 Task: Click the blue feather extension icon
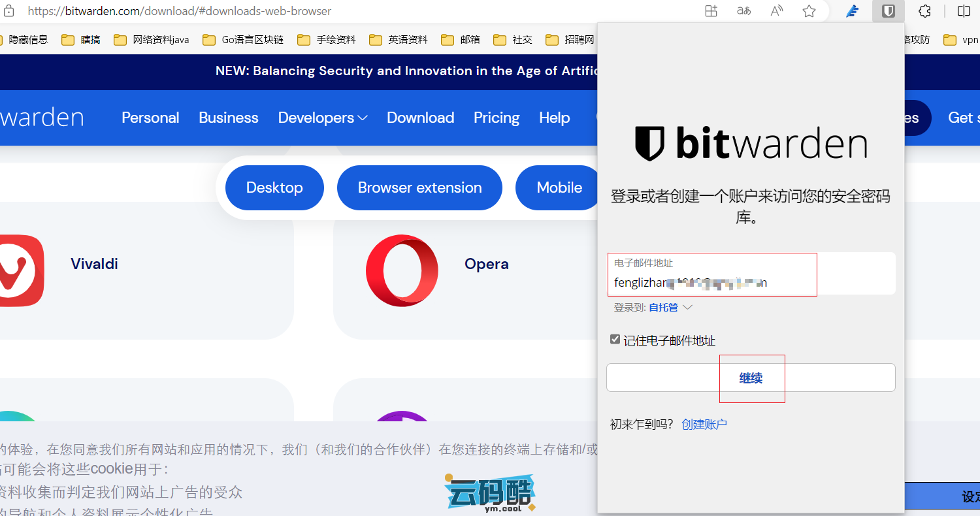(x=852, y=11)
